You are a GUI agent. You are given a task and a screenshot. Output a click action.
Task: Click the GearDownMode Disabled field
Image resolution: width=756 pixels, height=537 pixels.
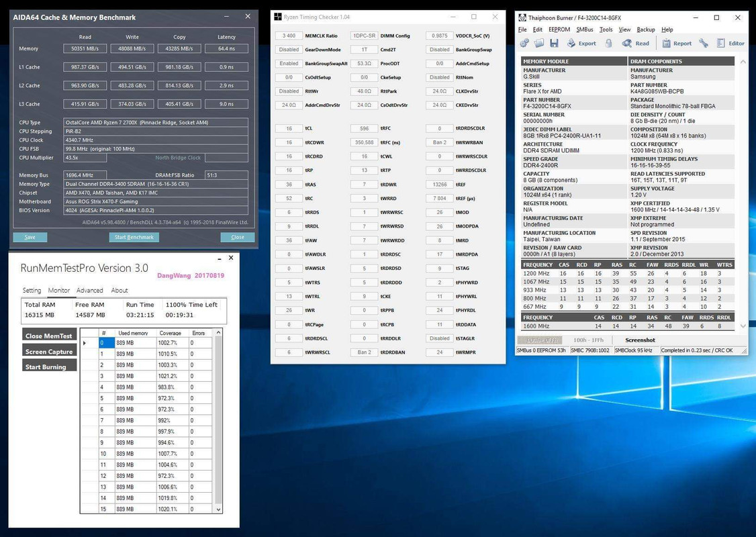point(289,50)
